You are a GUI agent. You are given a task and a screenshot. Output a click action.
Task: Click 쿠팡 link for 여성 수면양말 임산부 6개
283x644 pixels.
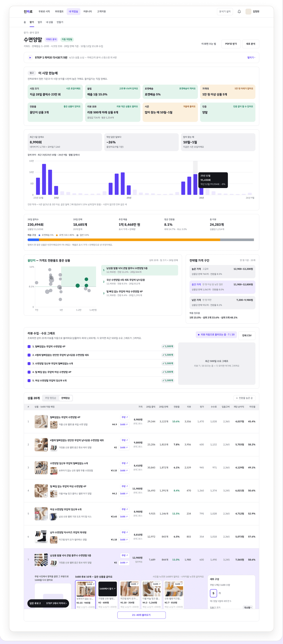click(x=125, y=509)
